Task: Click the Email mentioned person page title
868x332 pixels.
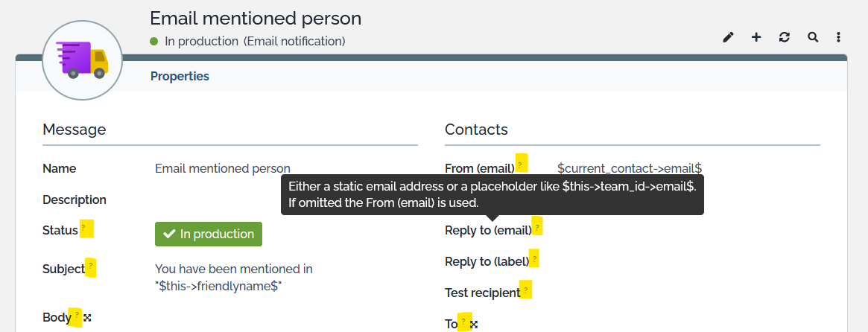Action: pos(256,19)
